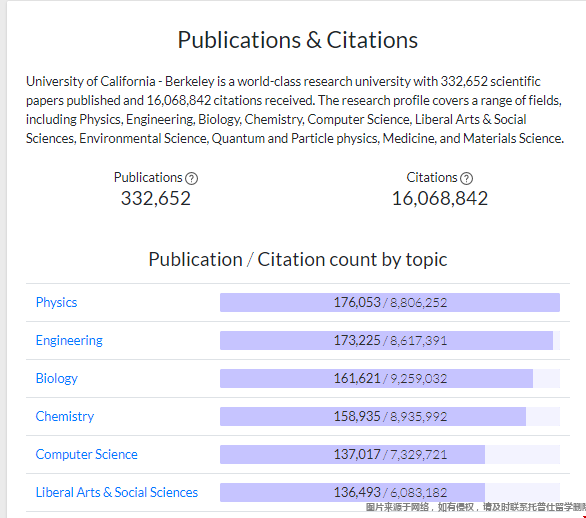
Task: Open the Chemistry topic link
Action: click(x=65, y=416)
